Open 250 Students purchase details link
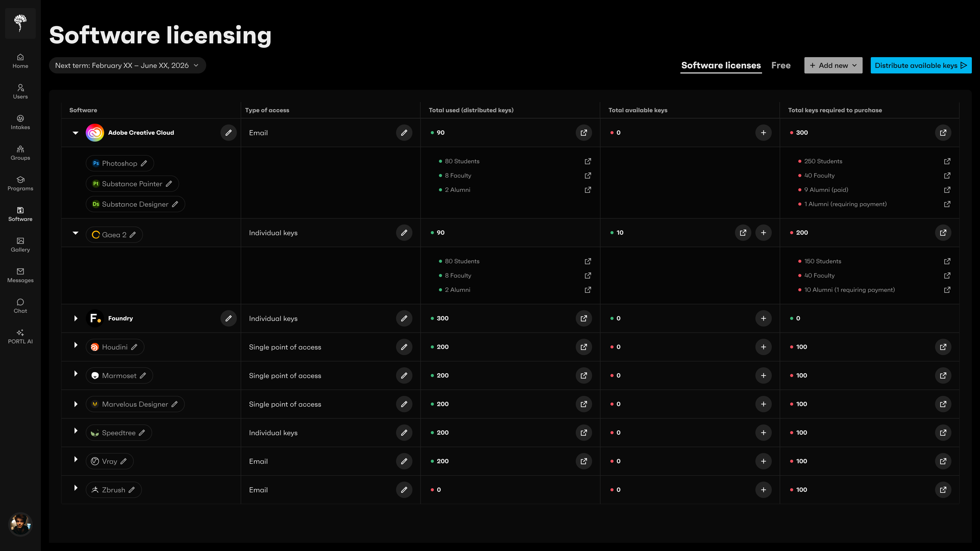Viewport: 980px width, 551px height. click(x=947, y=161)
